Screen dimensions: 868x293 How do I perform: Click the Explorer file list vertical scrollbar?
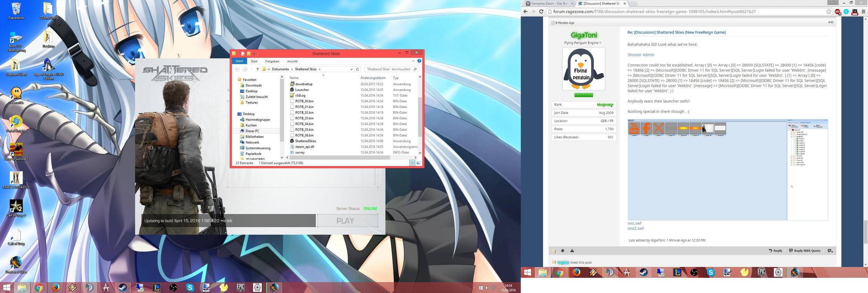click(x=420, y=117)
